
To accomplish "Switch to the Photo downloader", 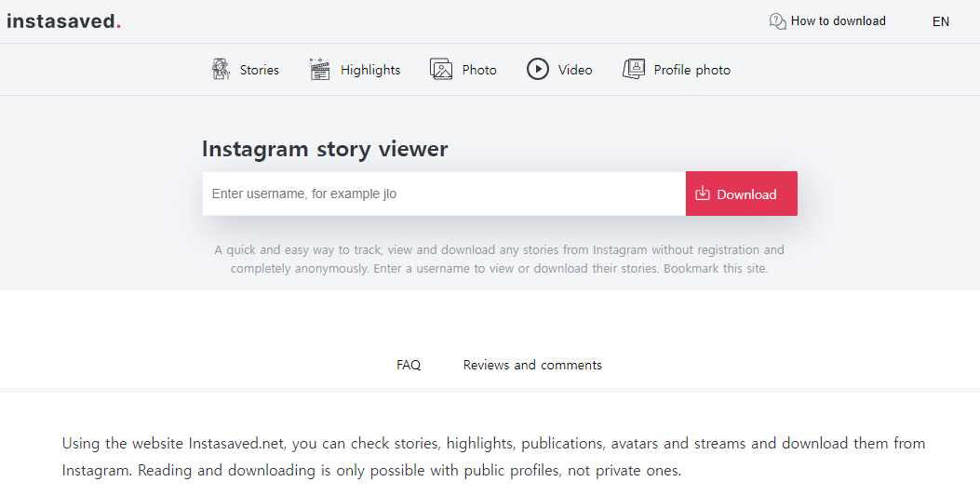I will (x=479, y=70).
